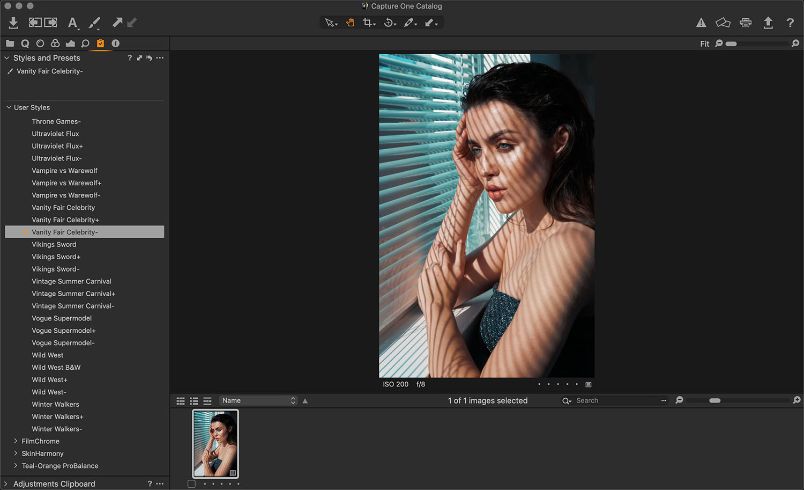Expand the FilmChrome style group
The width and height of the screenshot is (804, 490).
(15, 441)
